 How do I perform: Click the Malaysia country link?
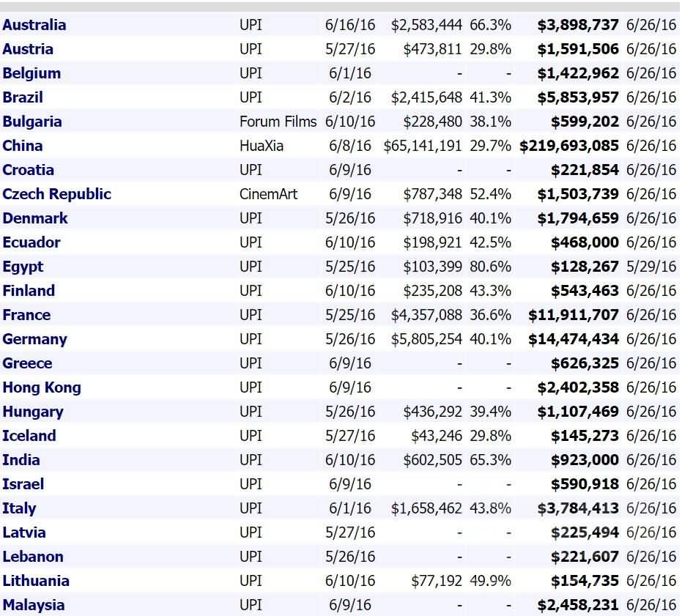34,605
